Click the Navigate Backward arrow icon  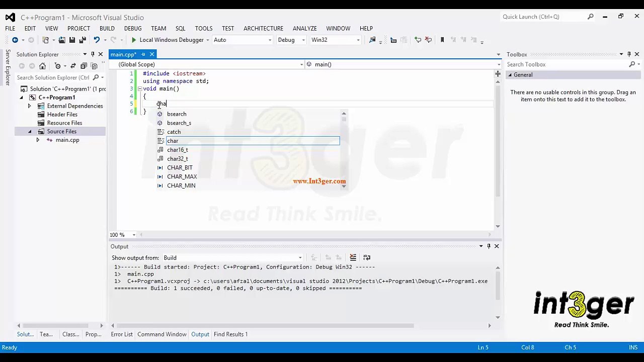pyautogui.click(x=15, y=40)
